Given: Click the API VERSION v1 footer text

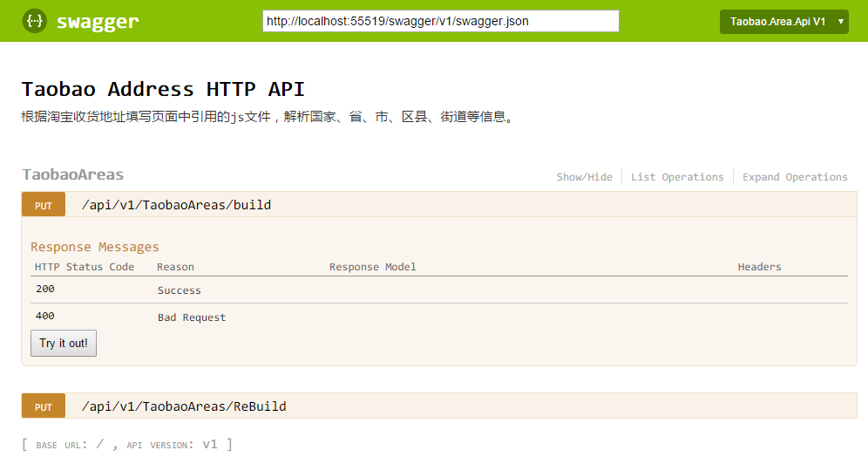Looking at the screenshot, I should point(172,445).
